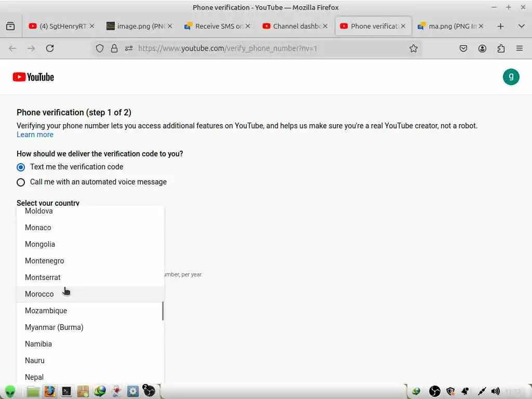Choose Mozambique from the country list
The width and height of the screenshot is (532, 399).
point(90,311)
